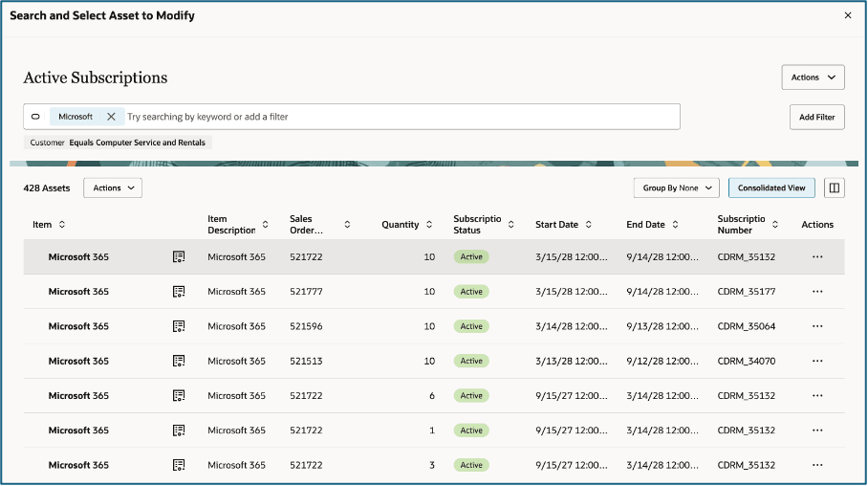Viewport: 868px width, 486px height.
Task: Toggle the Consolidated View button
Action: (x=771, y=188)
